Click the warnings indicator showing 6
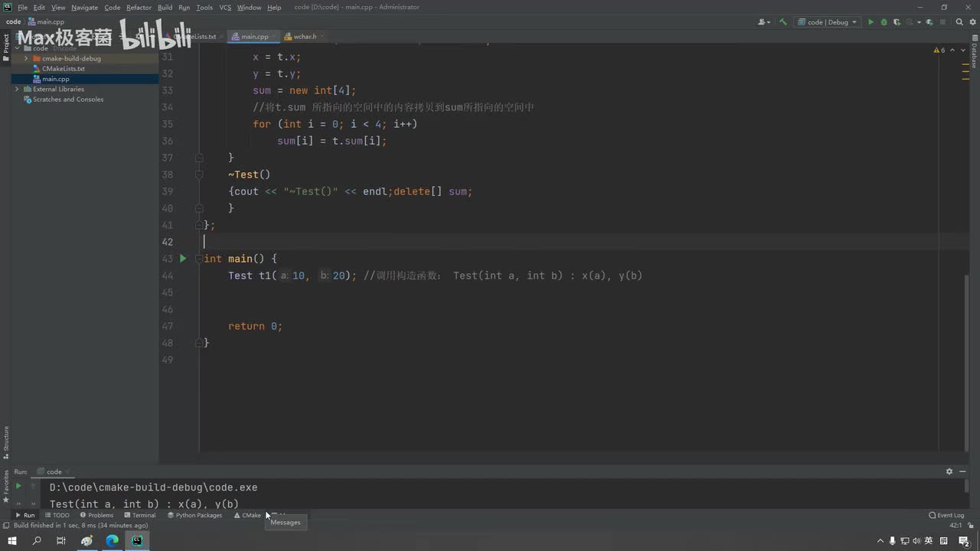Viewport: 980px width, 551px height. click(x=939, y=51)
